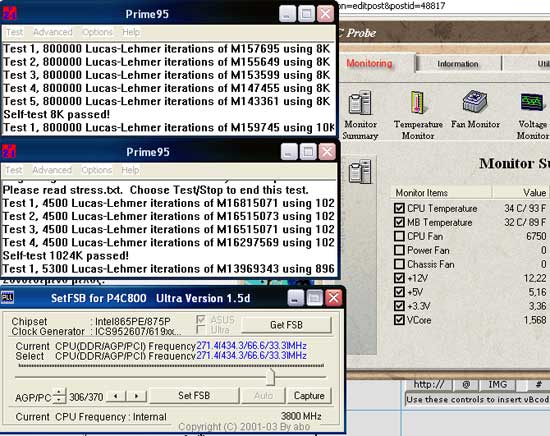Click the IMG vBcode button
The image size is (550, 436).
pyautogui.click(x=497, y=384)
